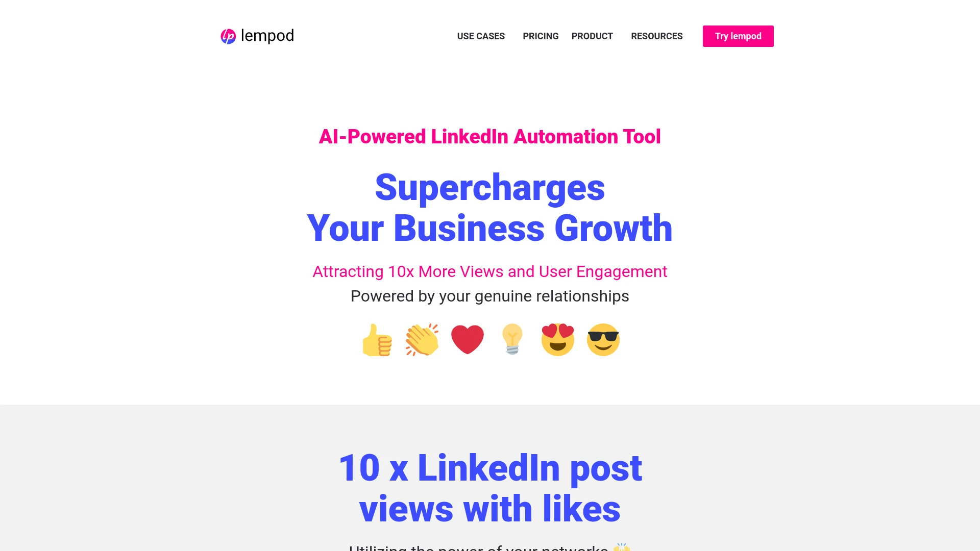Click the Try lempod button
Image resolution: width=980 pixels, height=551 pixels.
[x=739, y=36]
